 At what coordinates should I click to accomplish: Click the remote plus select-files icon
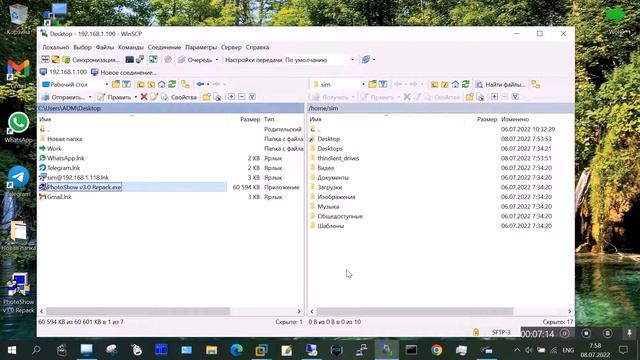(494, 97)
